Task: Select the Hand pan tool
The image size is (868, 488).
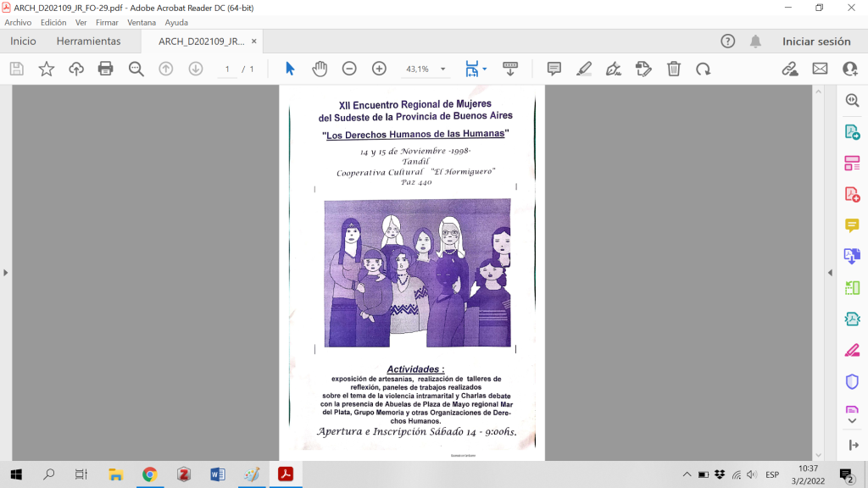Action: pos(320,69)
